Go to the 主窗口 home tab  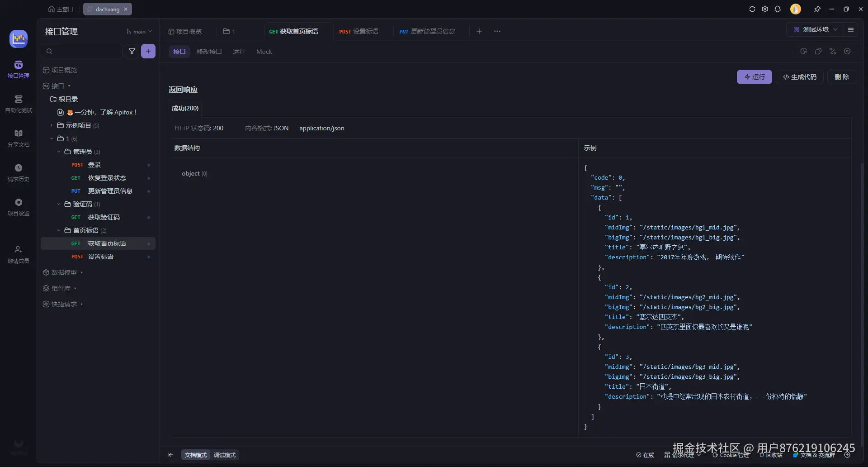pyautogui.click(x=61, y=9)
